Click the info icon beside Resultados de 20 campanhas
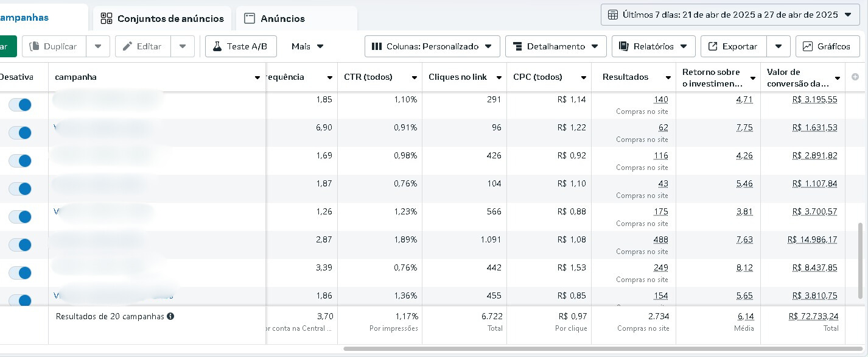Image resolution: width=868 pixels, height=357 pixels. 170,316
